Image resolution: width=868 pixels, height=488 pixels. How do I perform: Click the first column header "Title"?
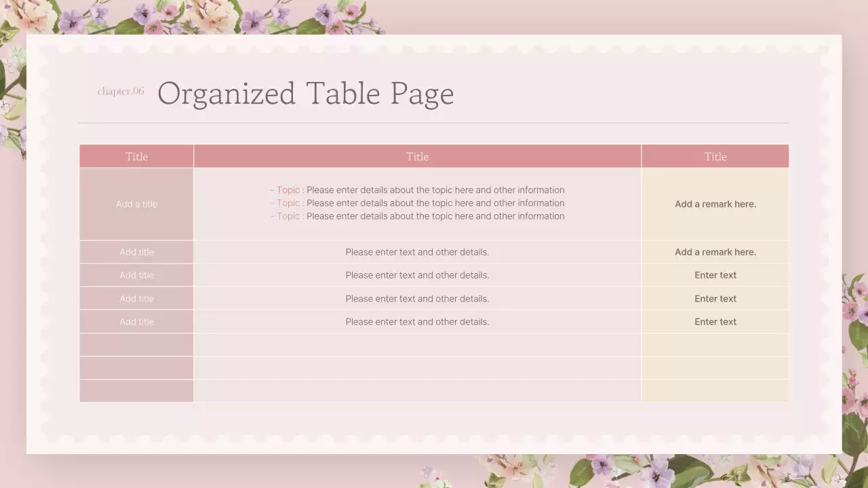point(136,157)
